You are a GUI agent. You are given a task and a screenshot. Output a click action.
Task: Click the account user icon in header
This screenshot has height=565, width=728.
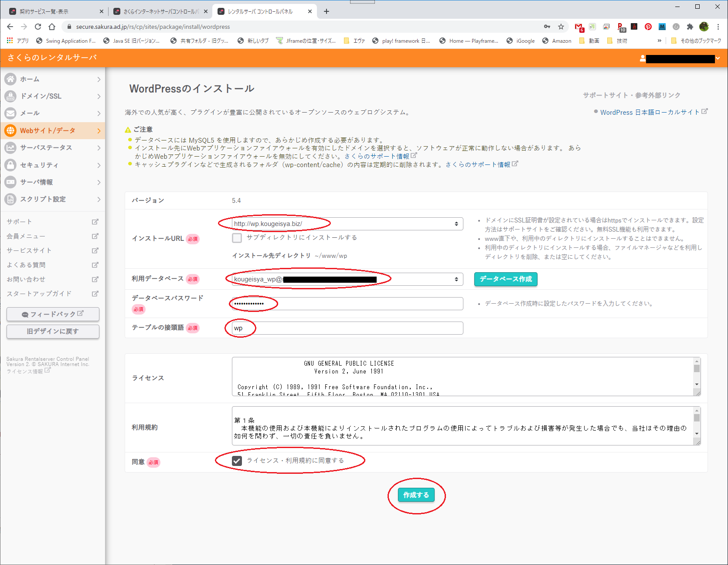[x=643, y=58]
